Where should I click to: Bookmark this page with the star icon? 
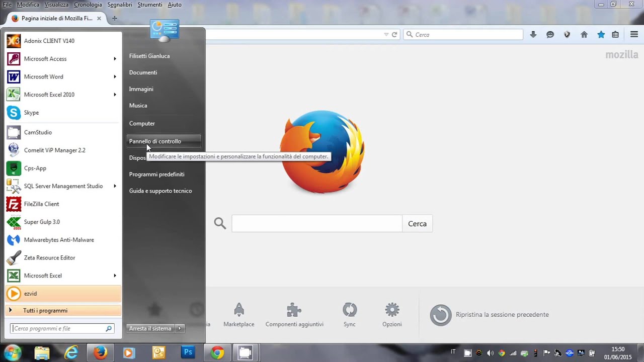(x=601, y=35)
